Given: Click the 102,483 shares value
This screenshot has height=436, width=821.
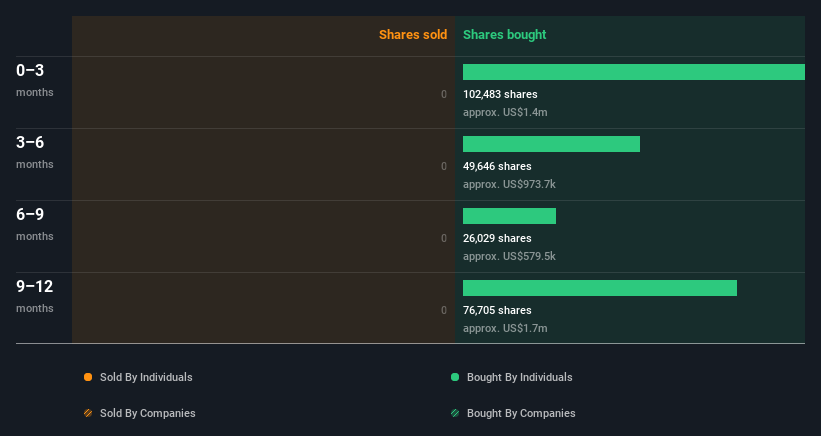Looking at the screenshot, I should pyautogui.click(x=500, y=94).
